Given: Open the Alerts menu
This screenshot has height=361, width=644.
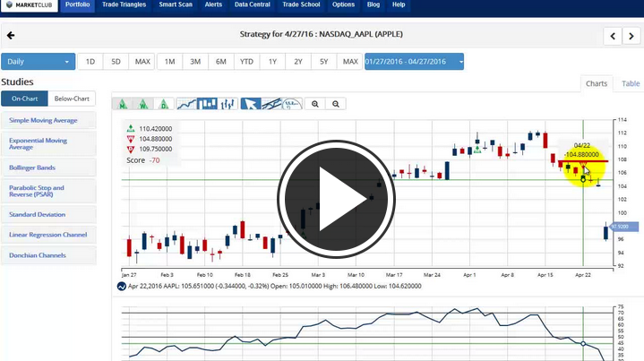Looking at the screenshot, I should (213, 5).
